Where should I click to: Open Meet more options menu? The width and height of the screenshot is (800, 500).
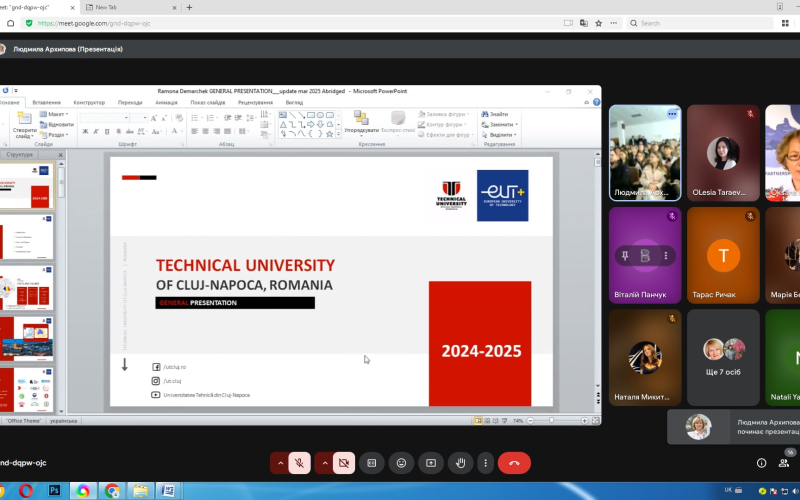tap(485, 463)
